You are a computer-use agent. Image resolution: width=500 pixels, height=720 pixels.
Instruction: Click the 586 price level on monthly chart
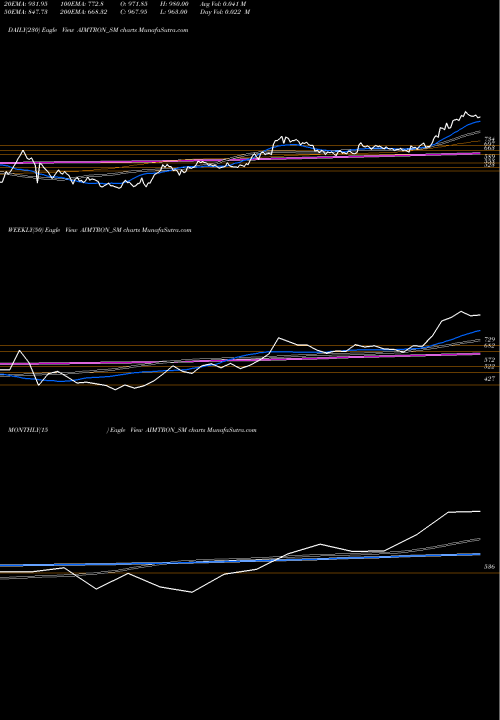tap(489, 567)
